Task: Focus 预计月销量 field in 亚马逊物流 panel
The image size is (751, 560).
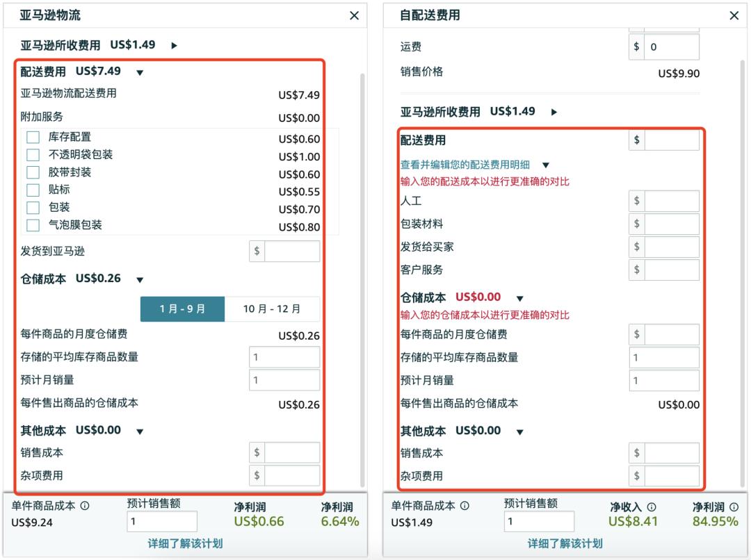Action: 284,380
